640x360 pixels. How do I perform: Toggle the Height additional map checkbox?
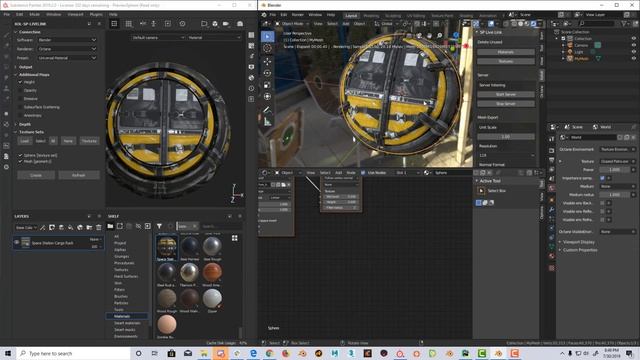(20, 82)
